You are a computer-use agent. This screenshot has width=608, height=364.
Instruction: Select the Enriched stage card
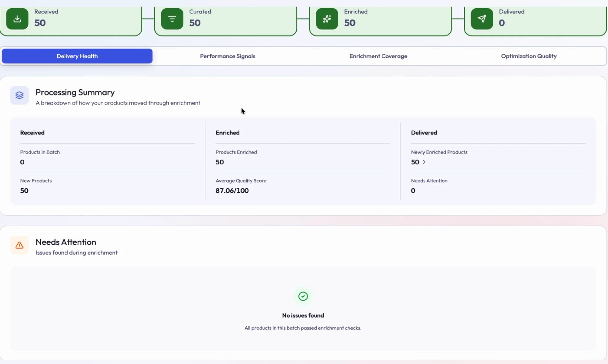(380, 20)
